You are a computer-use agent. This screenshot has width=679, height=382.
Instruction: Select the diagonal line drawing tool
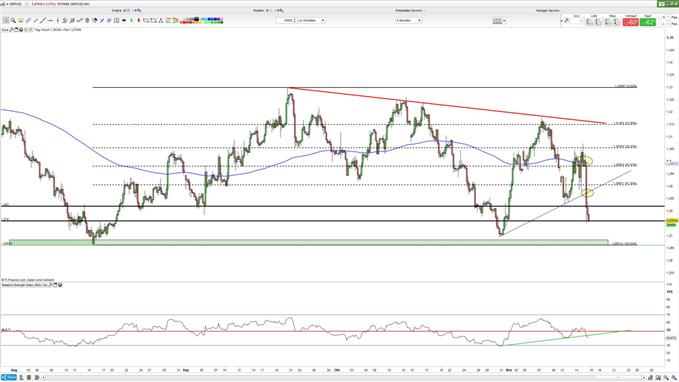(x=43, y=20)
